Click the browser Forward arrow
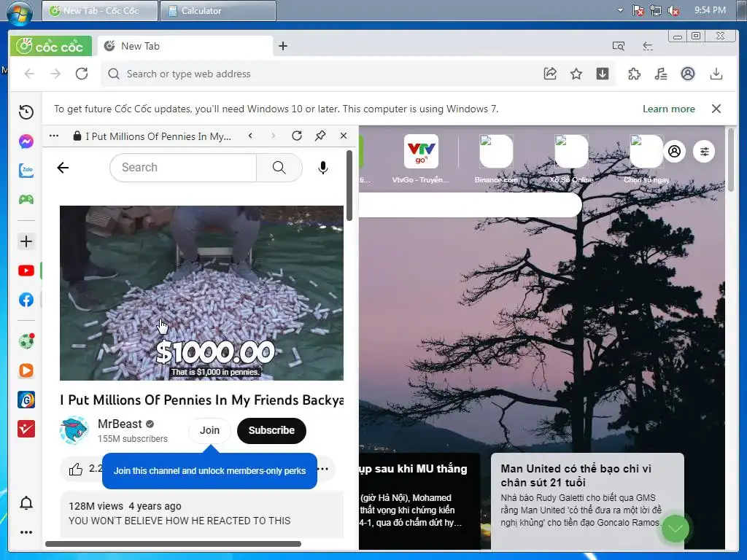 [x=55, y=74]
